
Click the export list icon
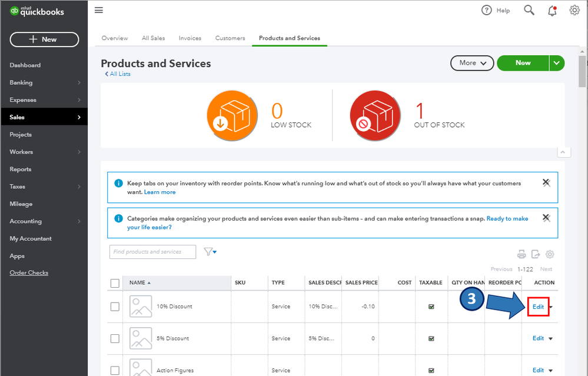tap(536, 254)
